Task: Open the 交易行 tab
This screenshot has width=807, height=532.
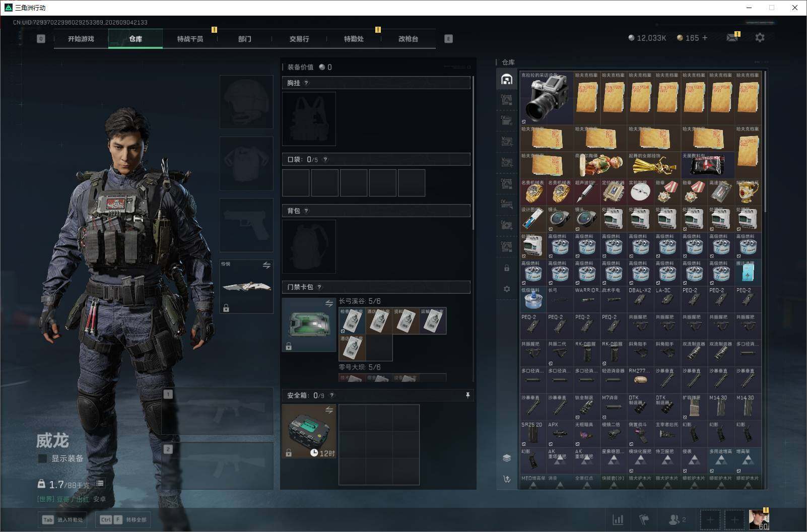Action: coord(299,39)
